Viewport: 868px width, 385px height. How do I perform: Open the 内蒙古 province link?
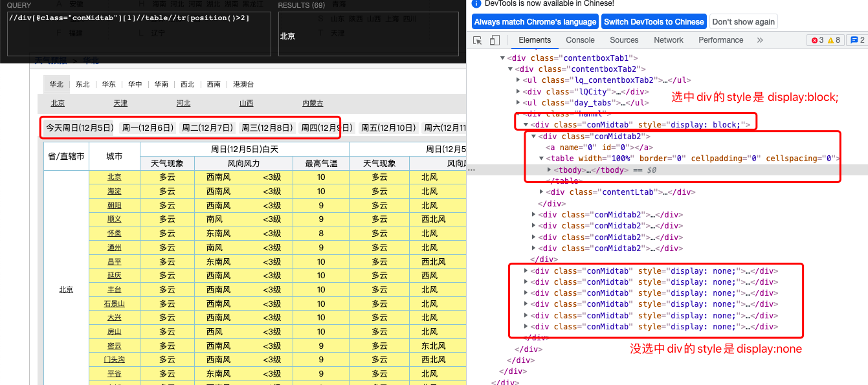pos(313,104)
